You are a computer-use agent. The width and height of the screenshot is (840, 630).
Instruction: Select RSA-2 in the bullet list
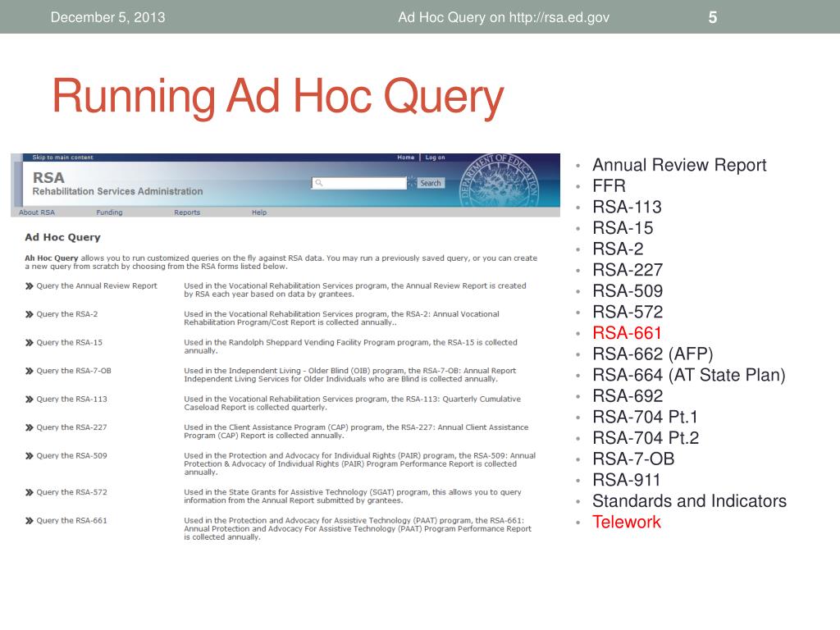tap(618, 249)
